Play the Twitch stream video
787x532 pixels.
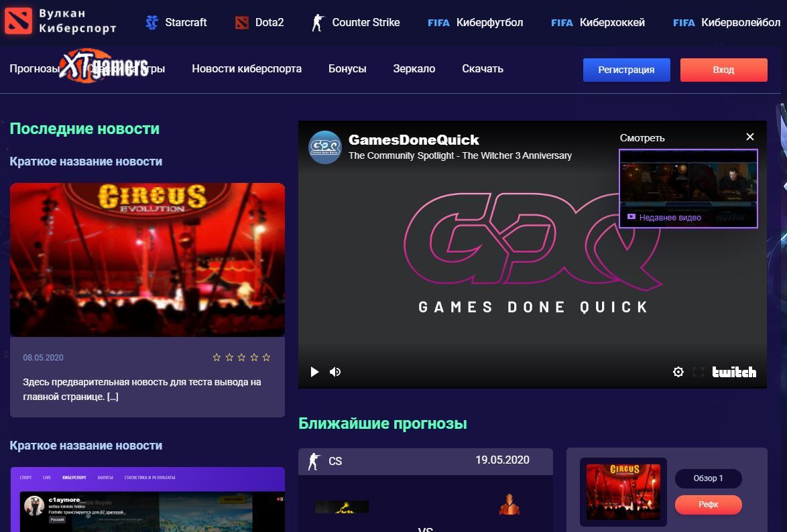tap(314, 372)
